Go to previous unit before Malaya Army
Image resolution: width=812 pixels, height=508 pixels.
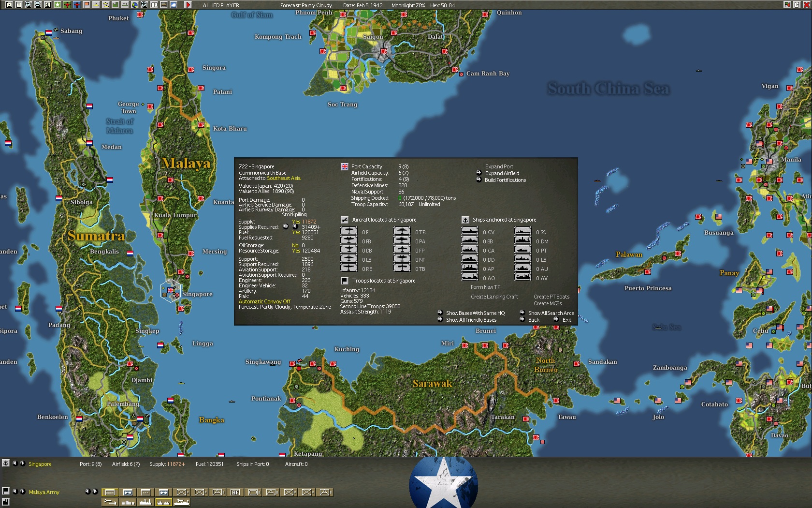[x=14, y=492]
